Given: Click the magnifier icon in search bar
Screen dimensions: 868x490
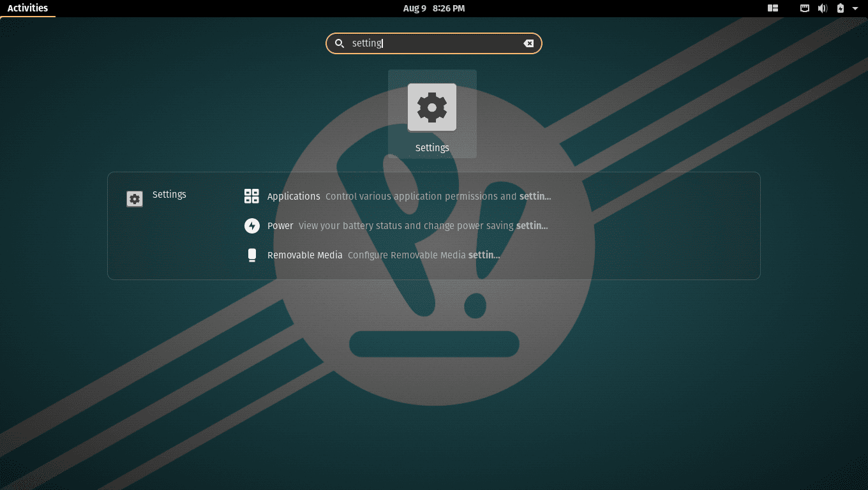Looking at the screenshot, I should pyautogui.click(x=340, y=43).
